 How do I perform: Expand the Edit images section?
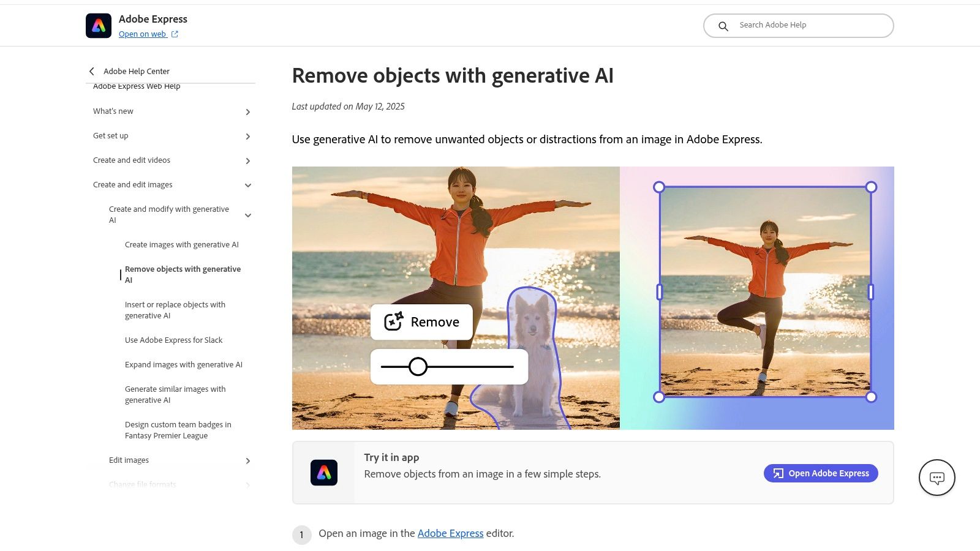(x=247, y=461)
